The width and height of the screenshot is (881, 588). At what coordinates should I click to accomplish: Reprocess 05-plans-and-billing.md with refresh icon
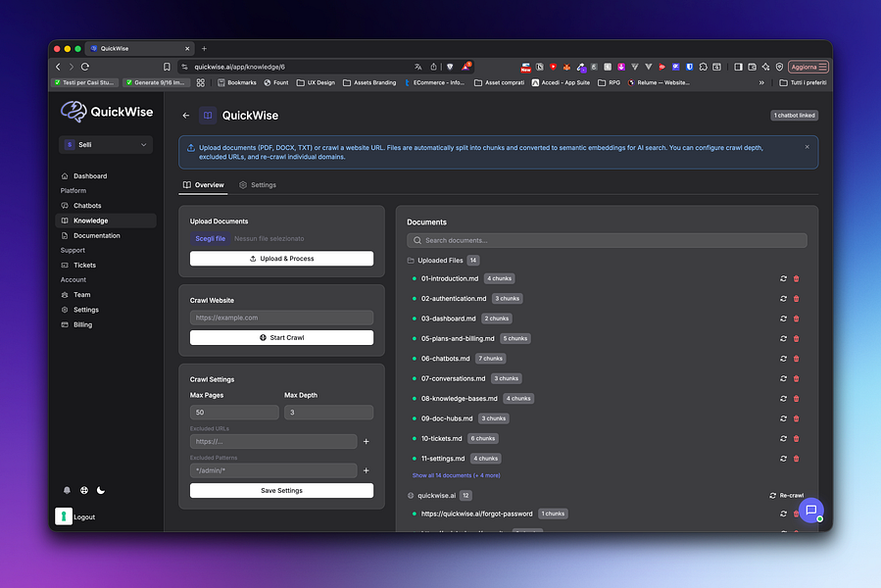(x=783, y=338)
